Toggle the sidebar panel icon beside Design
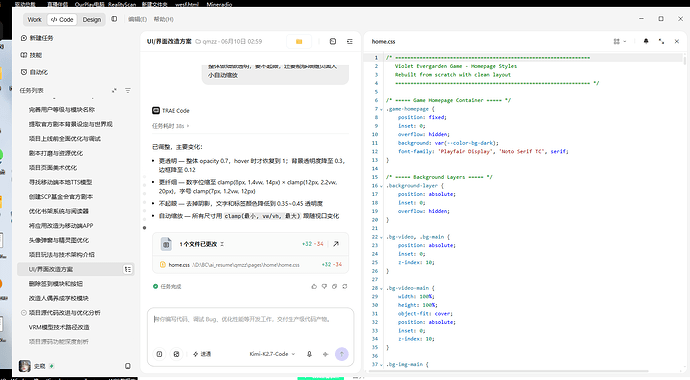This screenshot has height=380, width=690. [x=114, y=19]
